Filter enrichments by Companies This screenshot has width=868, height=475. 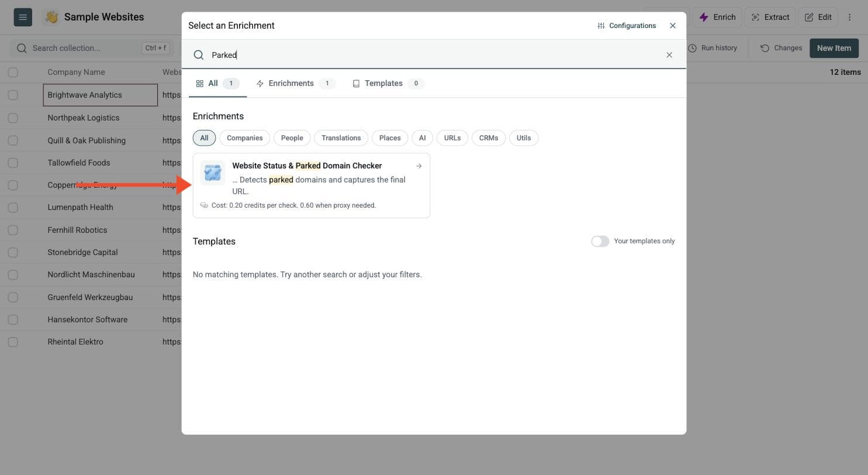pos(244,138)
